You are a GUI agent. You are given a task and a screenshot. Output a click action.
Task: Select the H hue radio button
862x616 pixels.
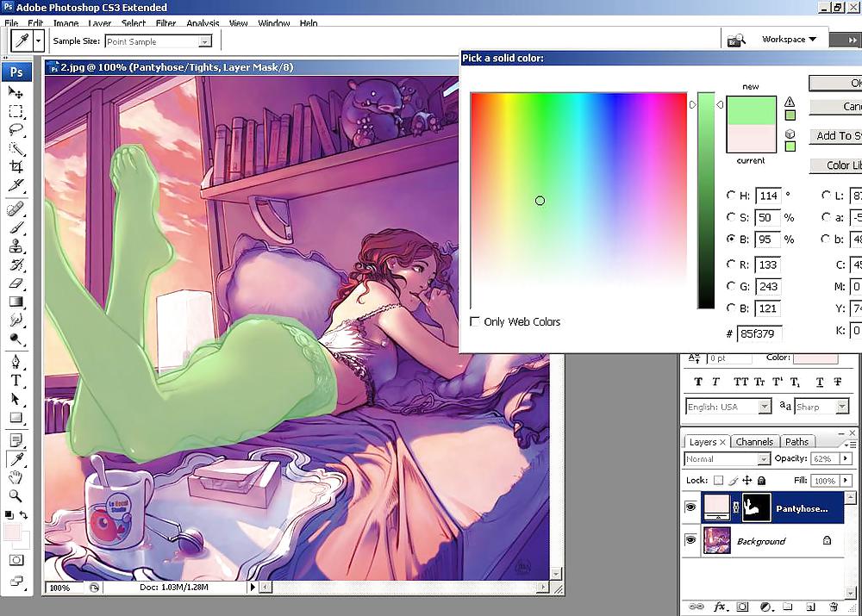pyautogui.click(x=731, y=195)
